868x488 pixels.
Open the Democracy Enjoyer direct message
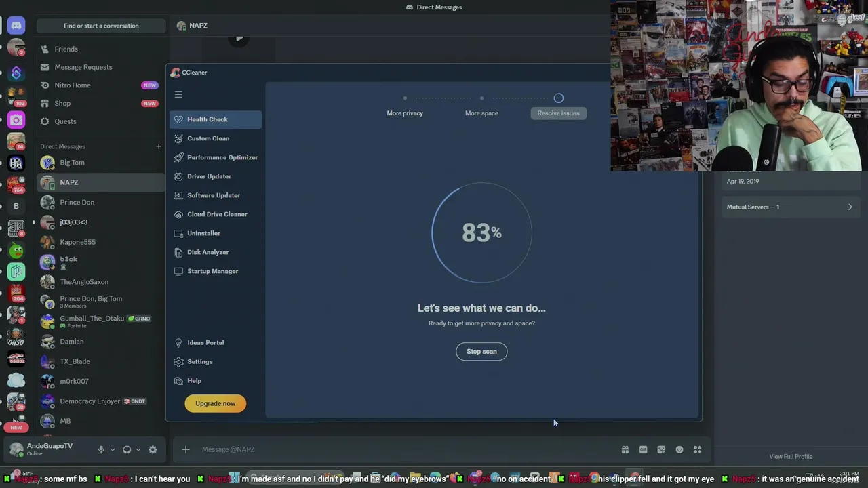tap(100, 401)
